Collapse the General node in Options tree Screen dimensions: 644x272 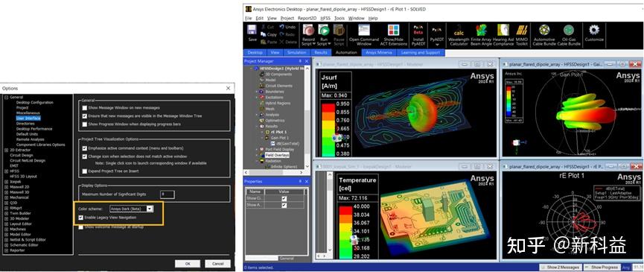[x=6, y=98]
